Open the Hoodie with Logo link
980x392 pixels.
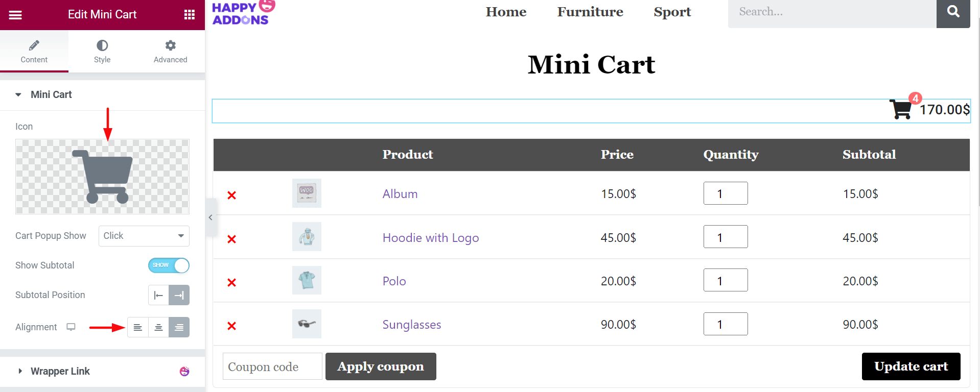431,238
